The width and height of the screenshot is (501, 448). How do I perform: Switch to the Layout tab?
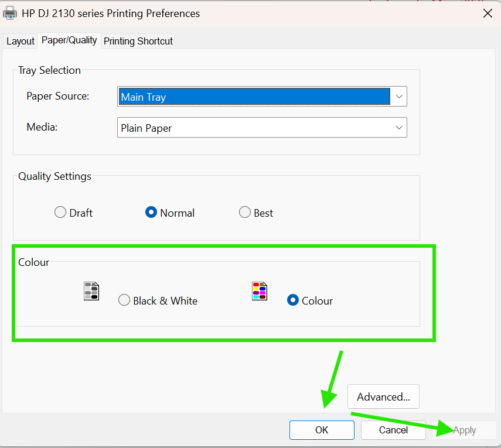coord(21,41)
